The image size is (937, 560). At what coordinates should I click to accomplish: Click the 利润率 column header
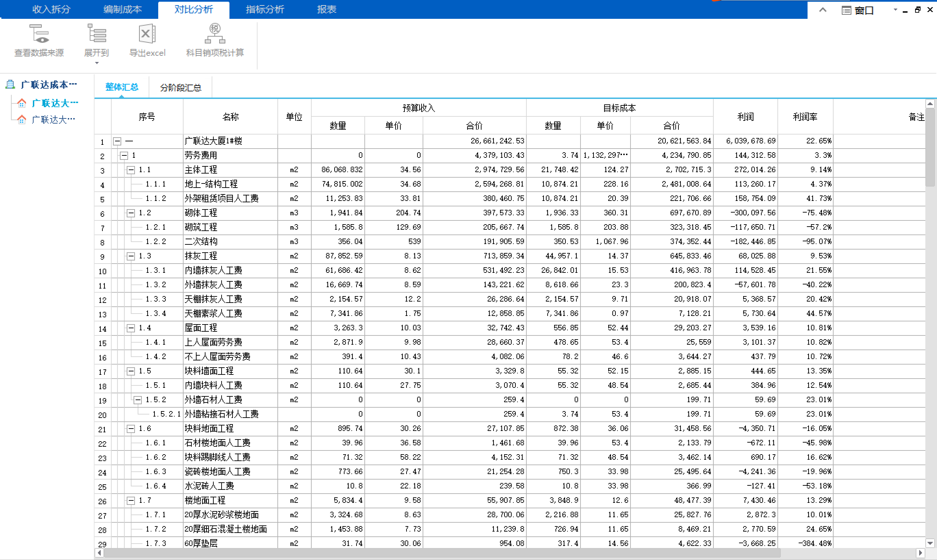pos(805,117)
